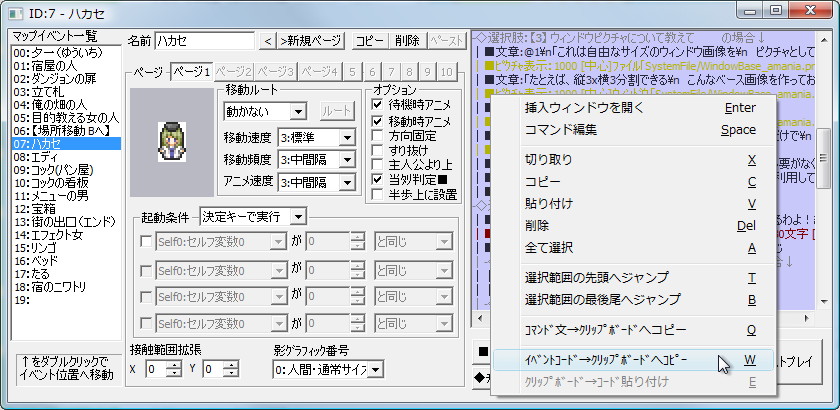Enable 半歩上に設置 checkbox
The height and width of the screenshot is (410, 840).
click(378, 193)
